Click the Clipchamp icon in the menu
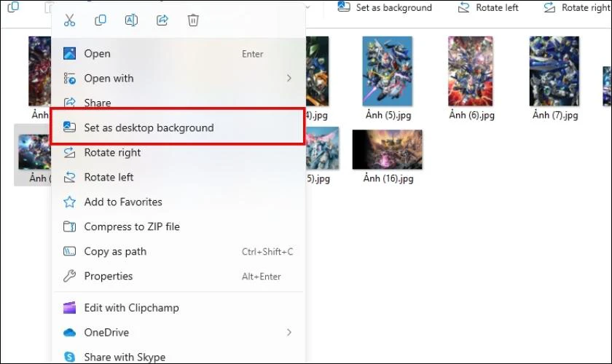Image resolution: width=612 pixels, height=364 pixels. click(x=69, y=308)
